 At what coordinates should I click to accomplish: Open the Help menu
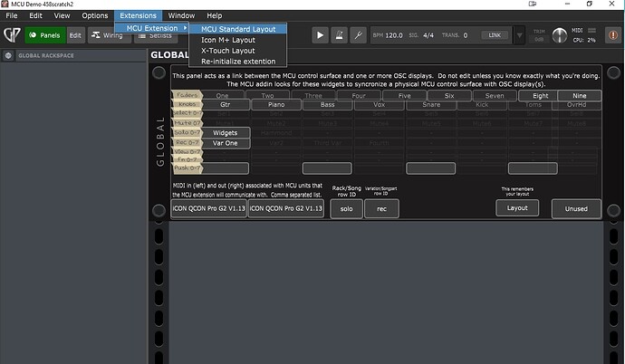click(x=215, y=15)
